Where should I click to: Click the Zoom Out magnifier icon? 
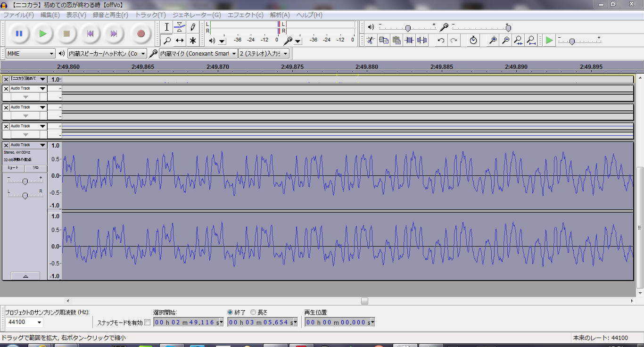505,40
